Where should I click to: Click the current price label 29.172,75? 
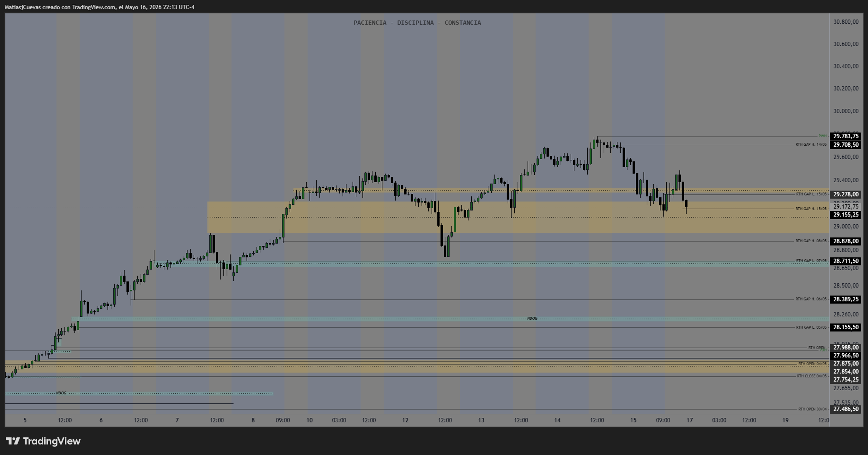[x=846, y=207]
